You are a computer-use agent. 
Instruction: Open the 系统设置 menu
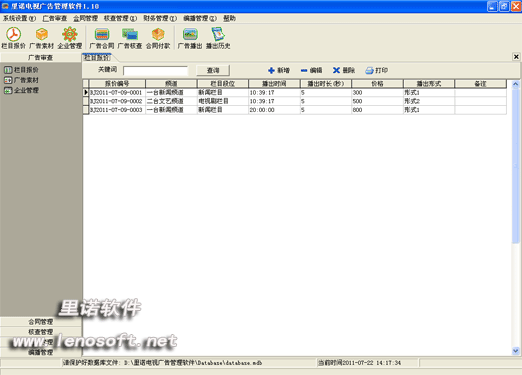pos(19,18)
